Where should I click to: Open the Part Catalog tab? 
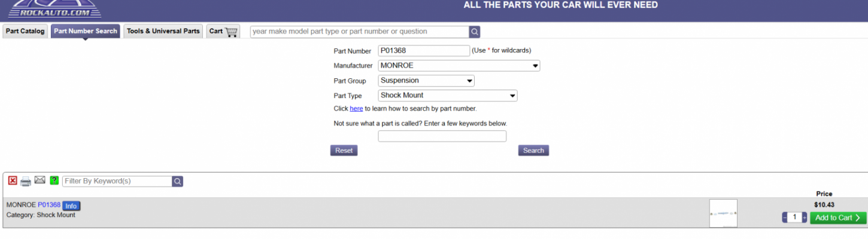(25, 31)
